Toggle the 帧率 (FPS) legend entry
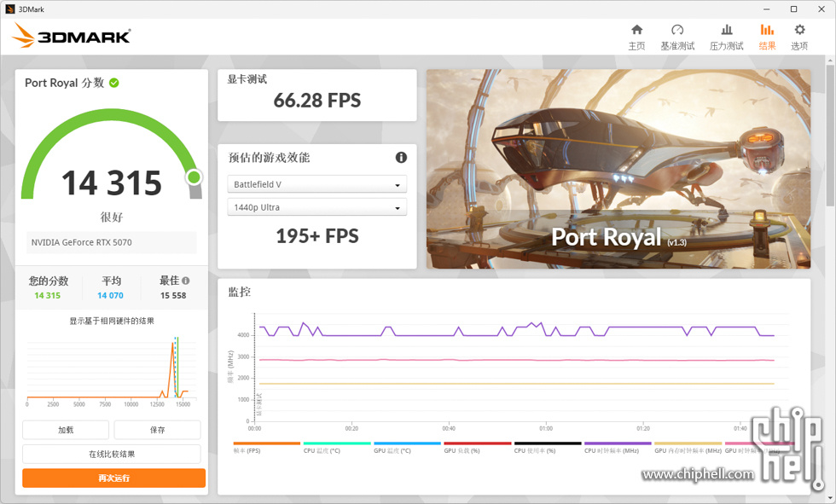The image size is (836, 504). pyautogui.click(x=247, y=449)
